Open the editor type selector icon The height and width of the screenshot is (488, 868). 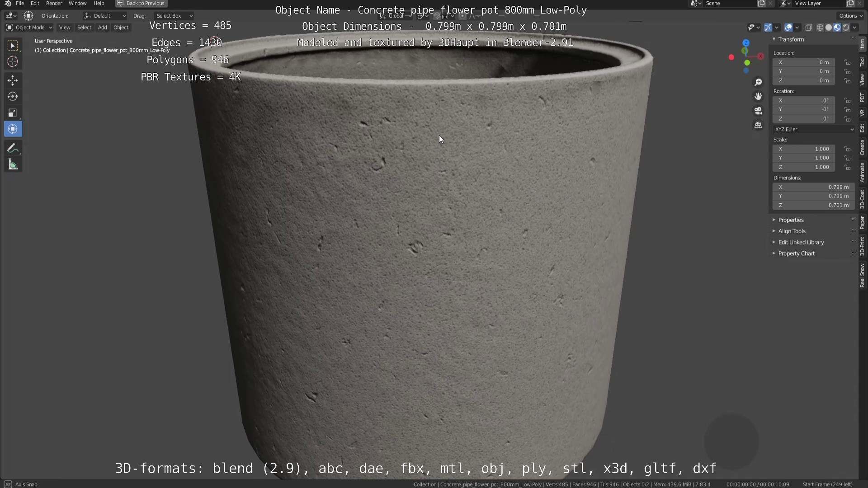(11, 16)
